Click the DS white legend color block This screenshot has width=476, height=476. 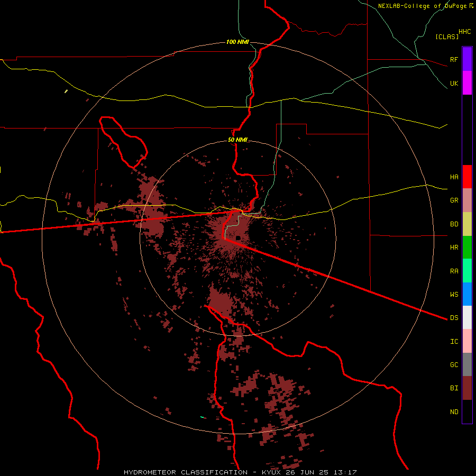467,317
